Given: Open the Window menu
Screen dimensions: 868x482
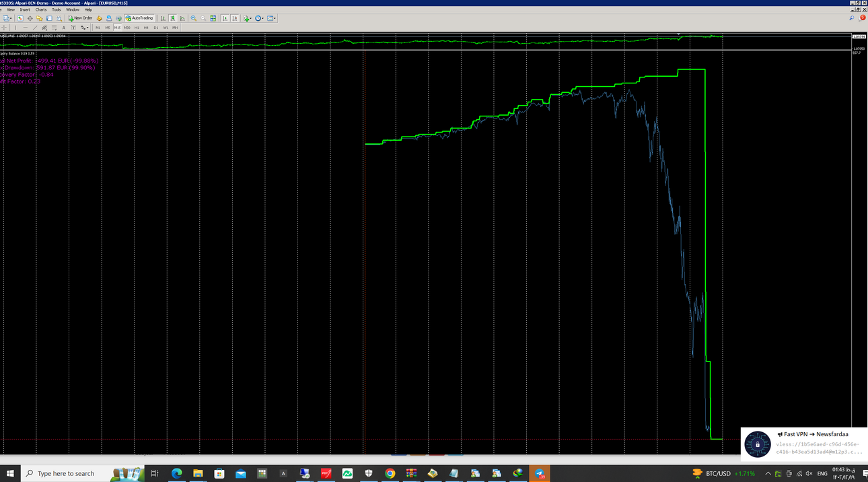Looking at the screenshot, I should [73, 9].
